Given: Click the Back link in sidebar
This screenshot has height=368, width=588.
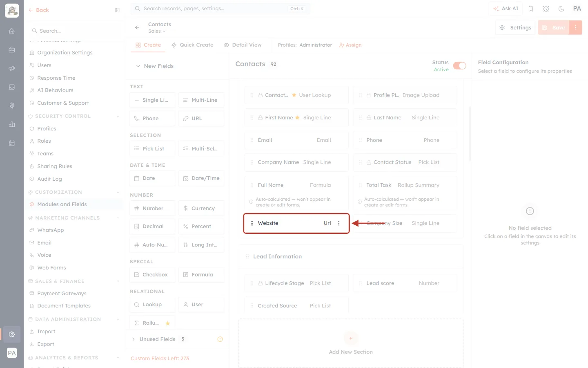Looking at the screenshot, I should click(39, 10).
